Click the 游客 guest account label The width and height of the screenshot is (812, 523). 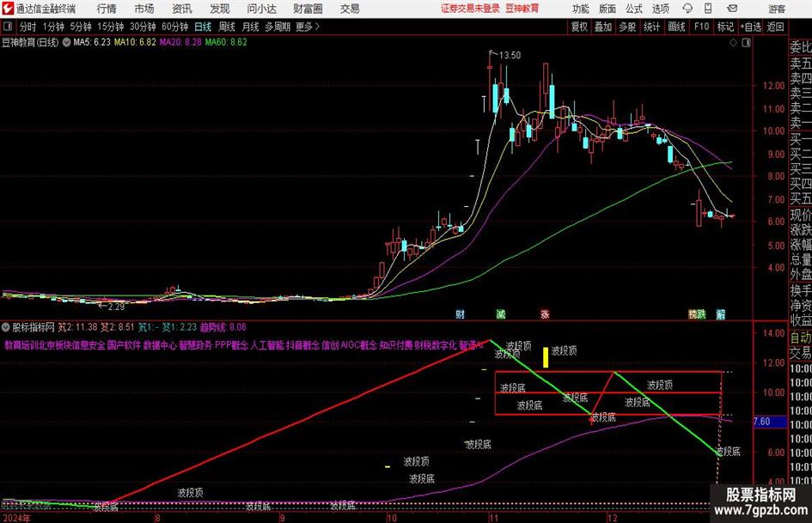click(777, 9)
